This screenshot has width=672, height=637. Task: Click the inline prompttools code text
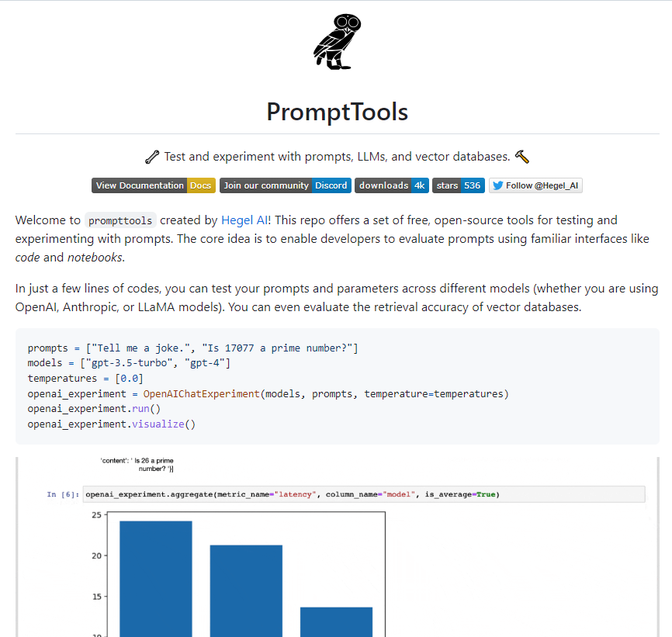[x=120, y=221]
